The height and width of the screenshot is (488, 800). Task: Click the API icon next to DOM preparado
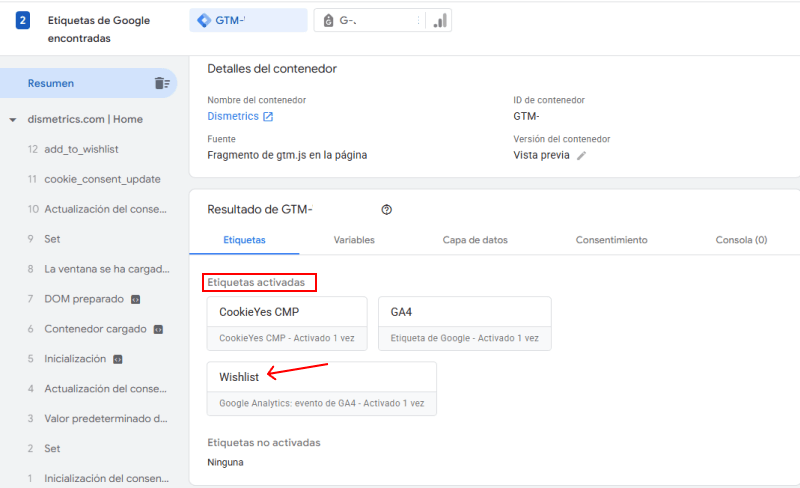pos(135,300)
